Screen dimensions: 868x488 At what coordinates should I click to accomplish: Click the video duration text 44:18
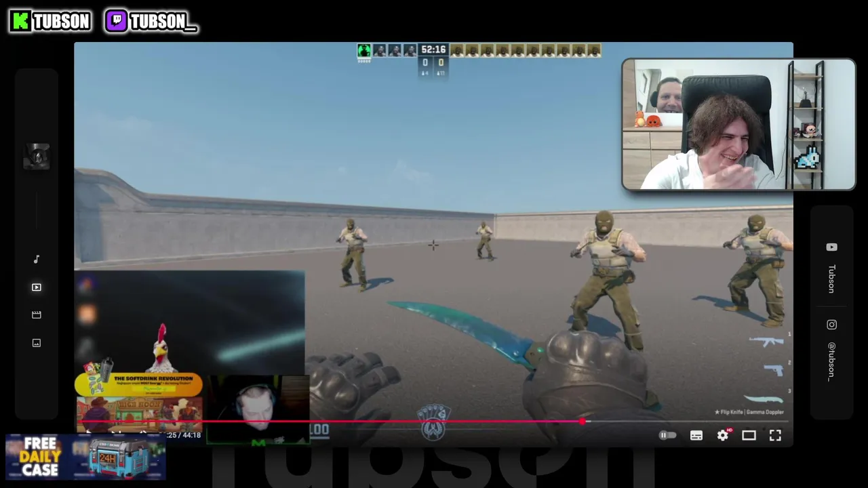(191, 435)
